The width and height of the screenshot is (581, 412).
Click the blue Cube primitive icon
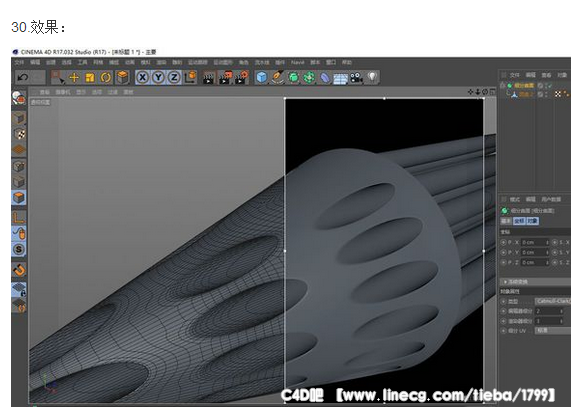pos(262,77)
